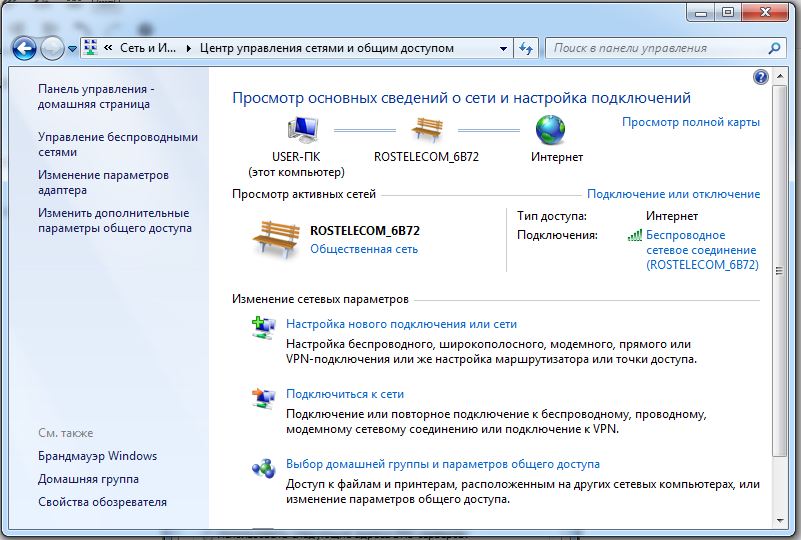Click the icon beside Подключиться к сети
The height and width of the screenshot is (540, 801).
(x=263, y=397)
